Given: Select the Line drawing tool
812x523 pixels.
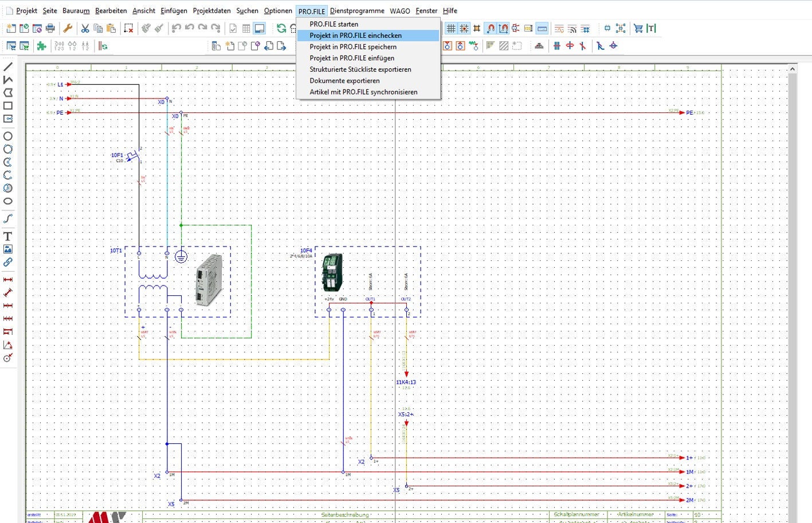Looking at the screenshot, I should (8, 65).
